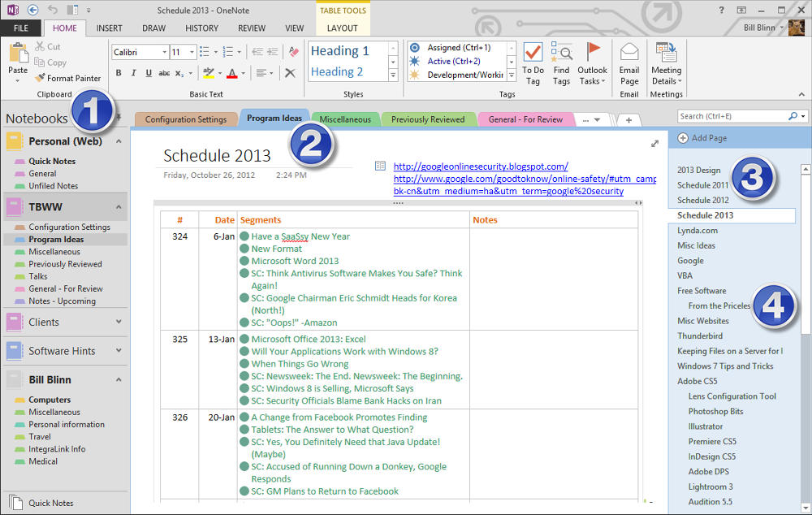
Task: Select the Configuration Settings section tab
Action: pyautogui.click(x=186, y=119)
